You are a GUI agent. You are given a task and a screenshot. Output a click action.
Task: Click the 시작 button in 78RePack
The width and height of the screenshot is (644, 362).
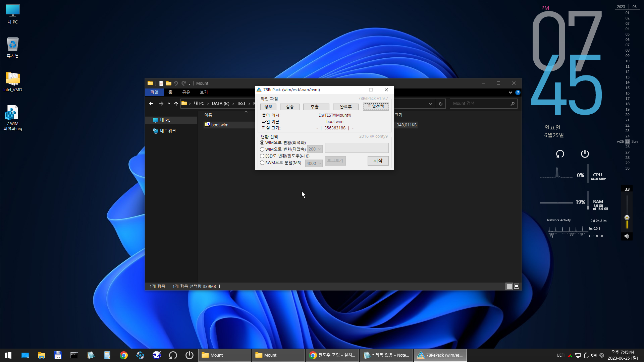pyautogui.click(x=378, y=161)
